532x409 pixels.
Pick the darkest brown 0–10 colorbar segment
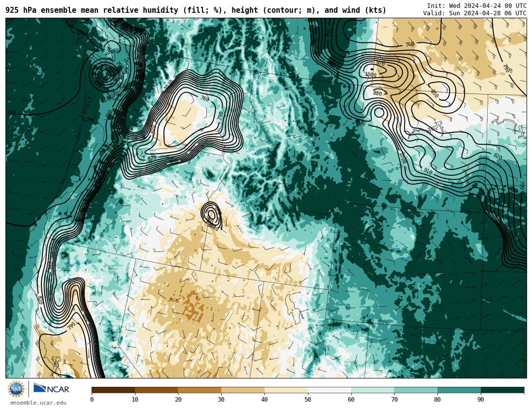[113, 390]
